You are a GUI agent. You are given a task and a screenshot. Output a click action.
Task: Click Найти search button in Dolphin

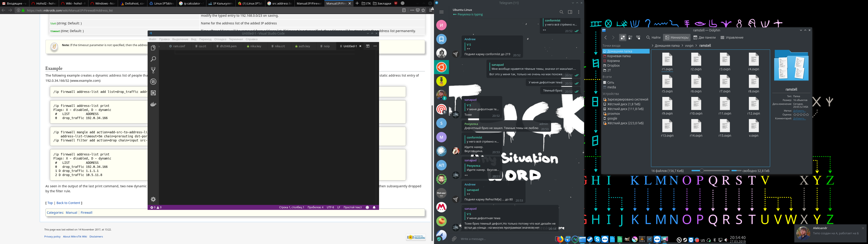pos(653,38)
